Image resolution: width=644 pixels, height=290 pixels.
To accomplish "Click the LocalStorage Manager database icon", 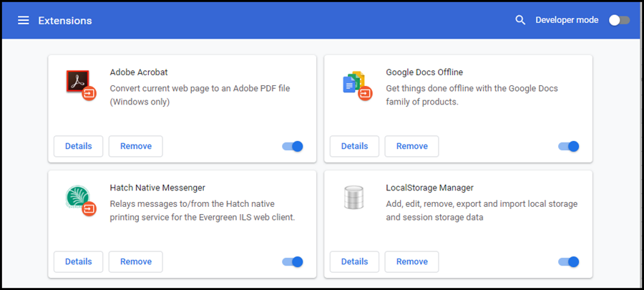I will tap(353, 197).
